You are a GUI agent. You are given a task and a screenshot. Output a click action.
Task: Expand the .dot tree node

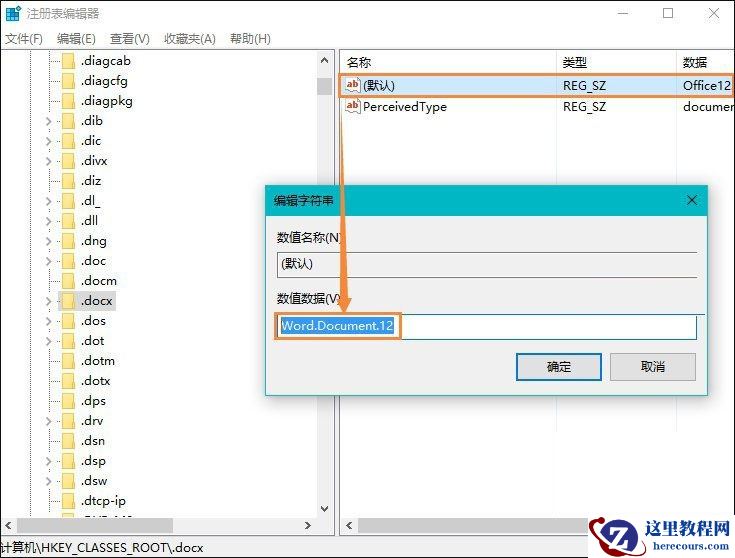point(48,341)
